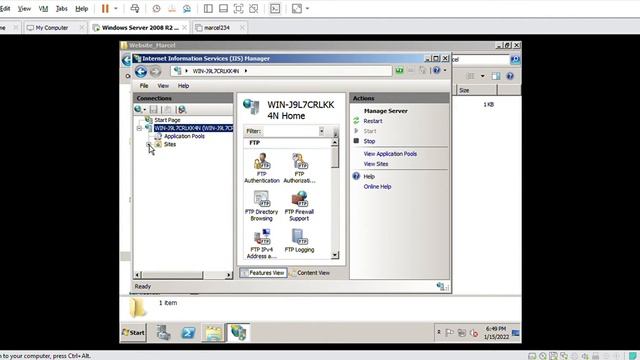640x360 pixels.
Task: Open FTP IPv4 Address restrictions feature
Action: (262, 244)
